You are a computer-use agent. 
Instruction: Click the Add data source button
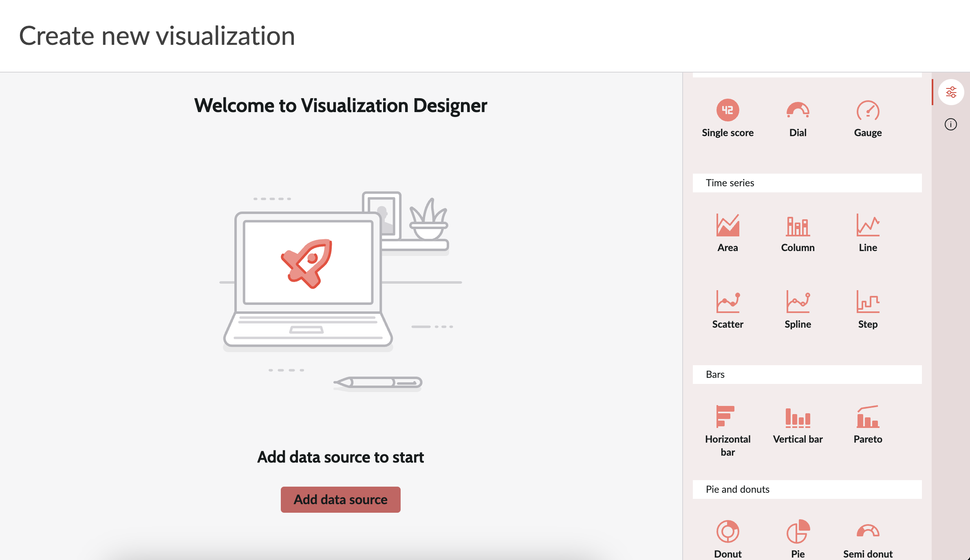pyautogui.click(x=341, y=499)
